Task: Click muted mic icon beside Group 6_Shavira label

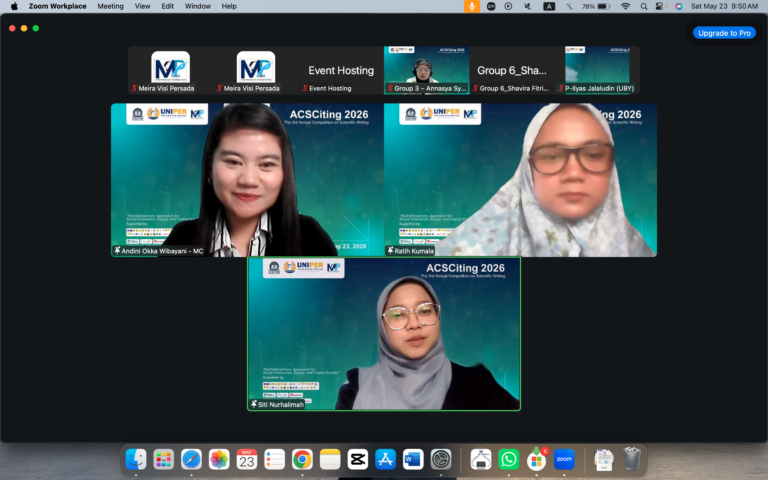Action: (475, 88)
